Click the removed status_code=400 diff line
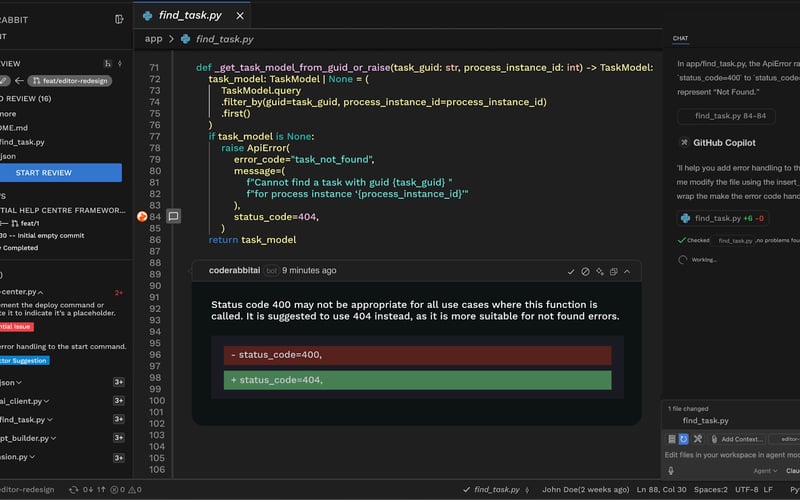Screen dimensions: 800x500 [417, 355]
